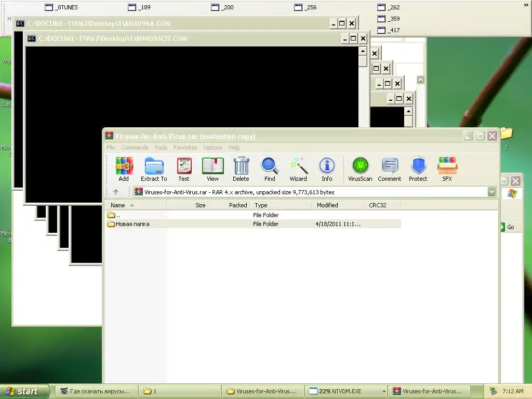Add an archive Comment

coord(390,169)
